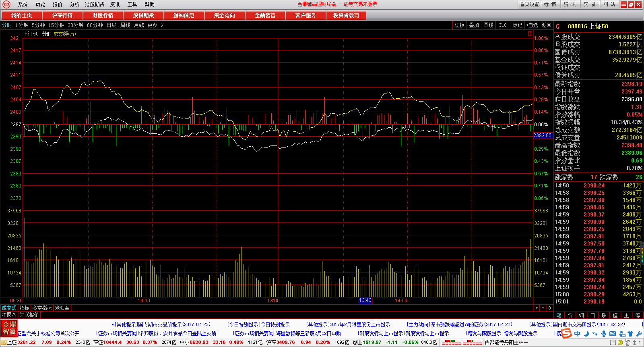Open the Sogou wrench settings icon
This screenshot has width=644, height=347.
[639, 334]
